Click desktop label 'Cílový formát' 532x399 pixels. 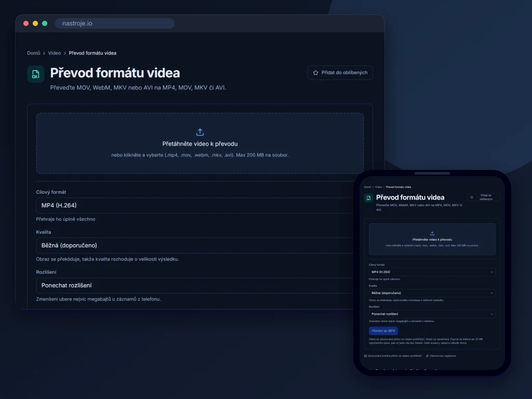point(51,192)
